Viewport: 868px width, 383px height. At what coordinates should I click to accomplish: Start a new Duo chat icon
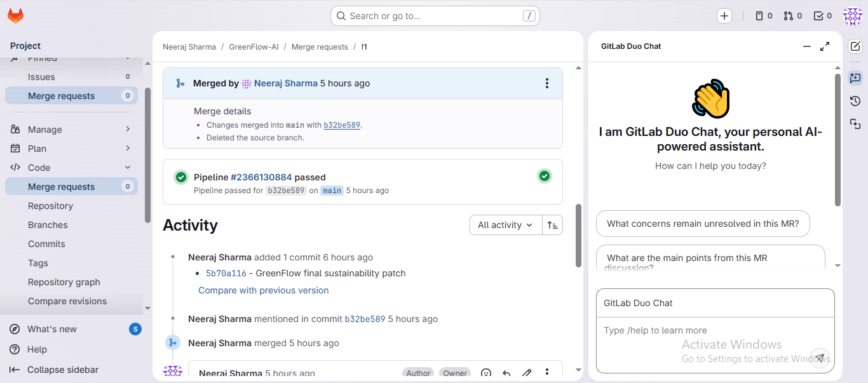coord(855,46)
